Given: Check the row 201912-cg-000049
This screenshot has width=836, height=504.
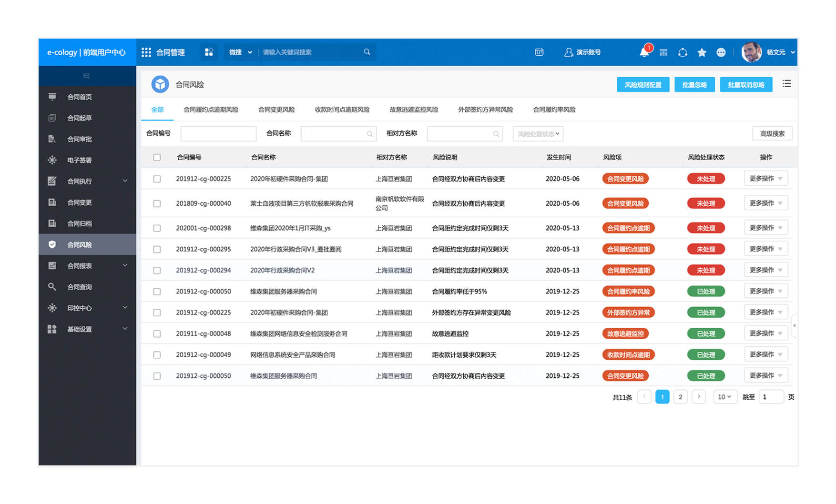Looking at the screenshot, I should coord(157,355).
